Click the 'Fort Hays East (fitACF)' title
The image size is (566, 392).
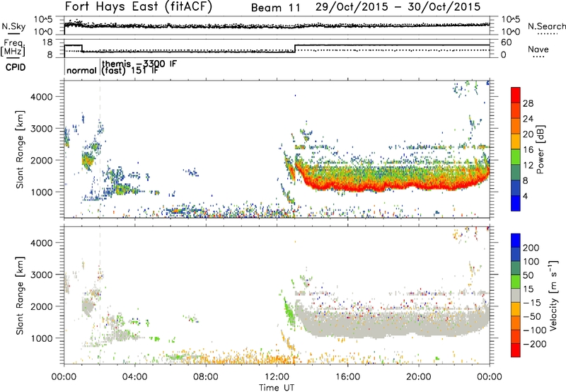(x=139, y=6)
